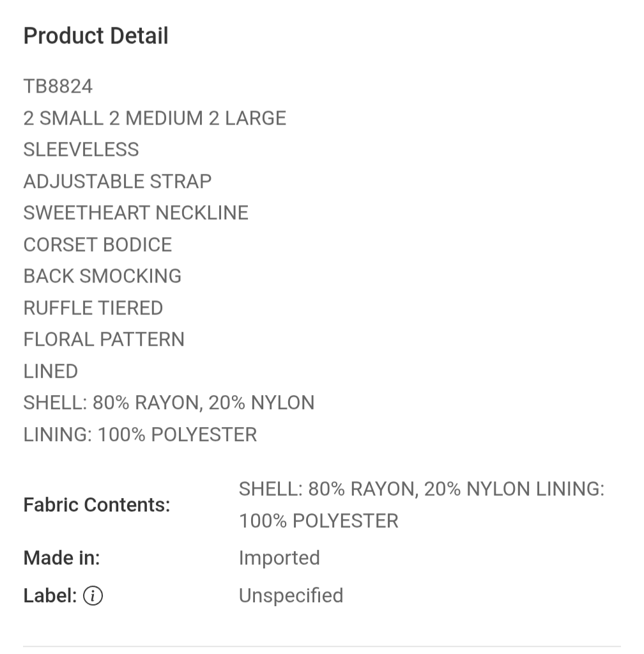Click the SHELL: 80% RAYON, 20% NYLON line
The width and height of the screenshot is (644, 654).
pyautogui.click(x=169, y=403)
